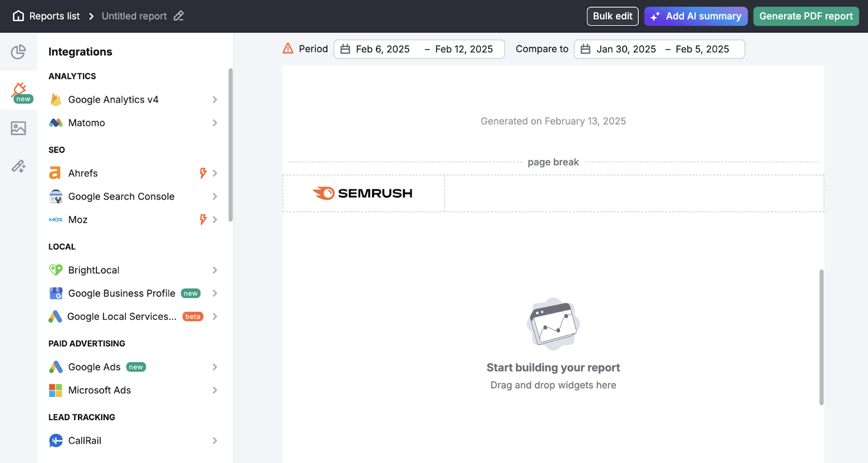The image size is (868, 463).
Task: Click the Google Analytics v4 logo icon
Action: point(55,100)
